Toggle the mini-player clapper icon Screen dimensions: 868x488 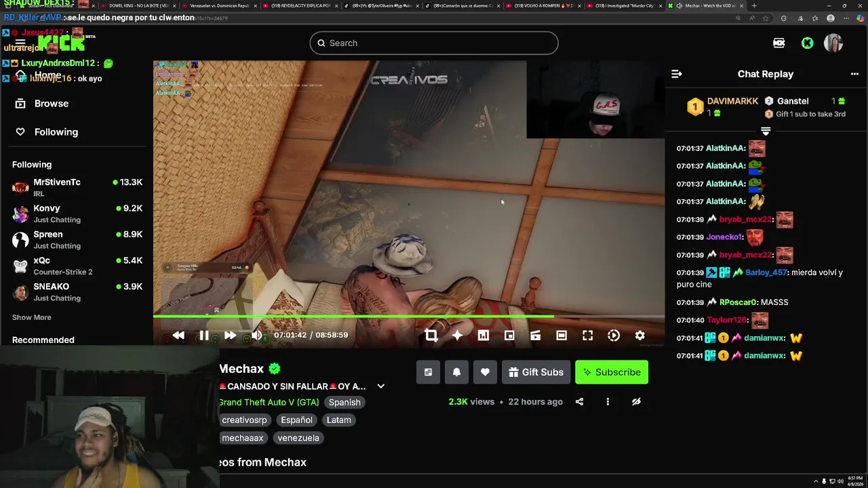[535, 335]
